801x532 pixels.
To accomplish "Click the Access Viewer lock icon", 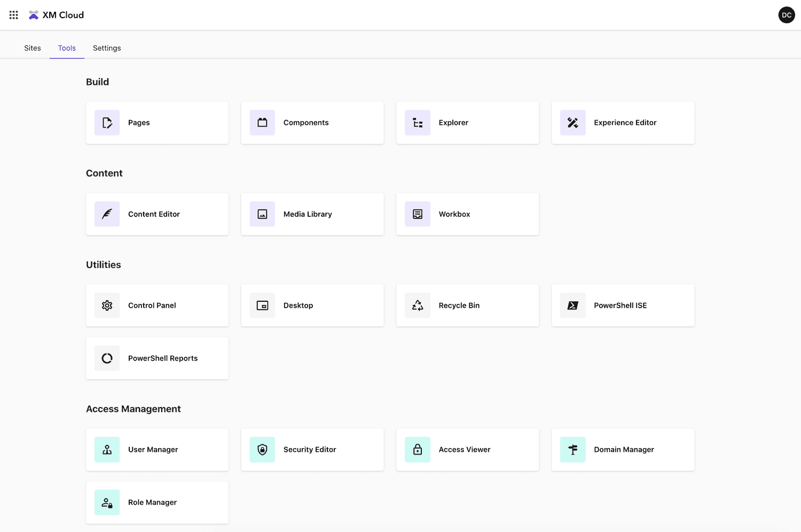I will [418, 450].
